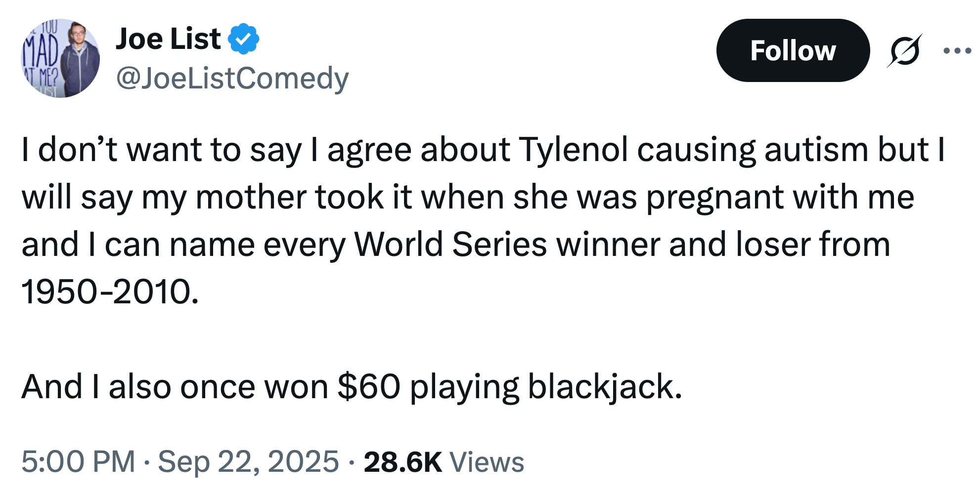Click the Follow button in the header

click(x=794, y=51)
